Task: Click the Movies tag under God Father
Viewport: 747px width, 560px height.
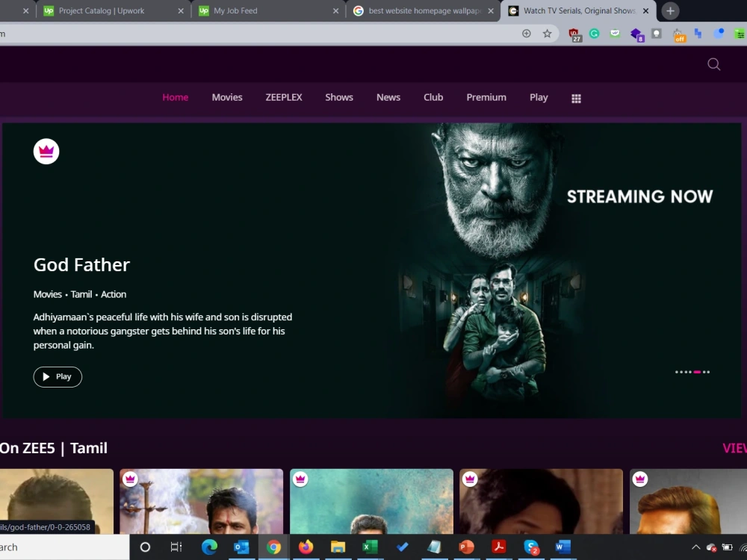Action: tap(48, 294)
